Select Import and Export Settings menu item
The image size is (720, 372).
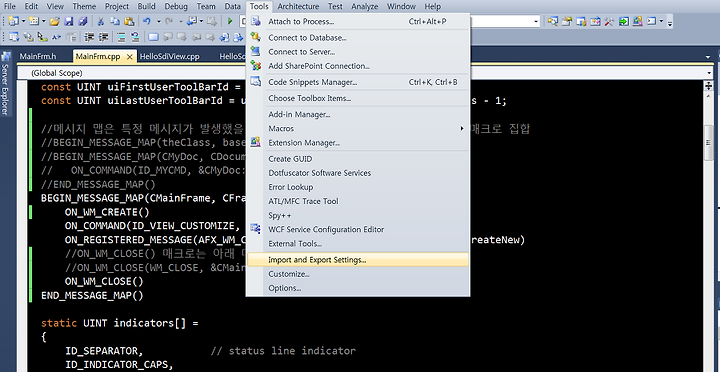click(358, 260)
